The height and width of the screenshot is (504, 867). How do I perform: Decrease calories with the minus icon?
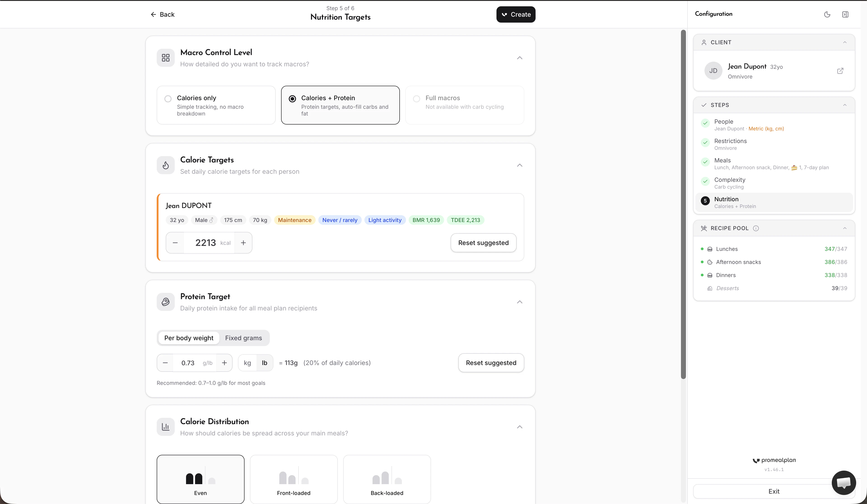point(175,243)
